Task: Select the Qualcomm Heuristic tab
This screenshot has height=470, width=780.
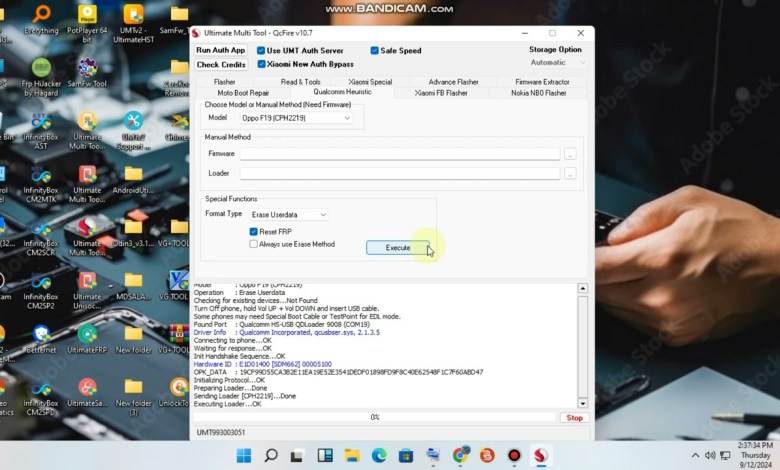Action: [x=342, y=92]
